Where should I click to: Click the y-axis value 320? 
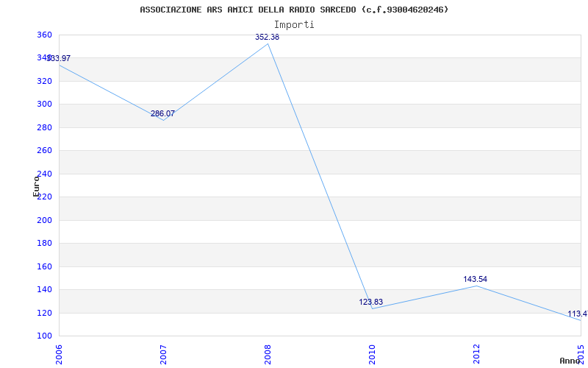pos(44,81)
